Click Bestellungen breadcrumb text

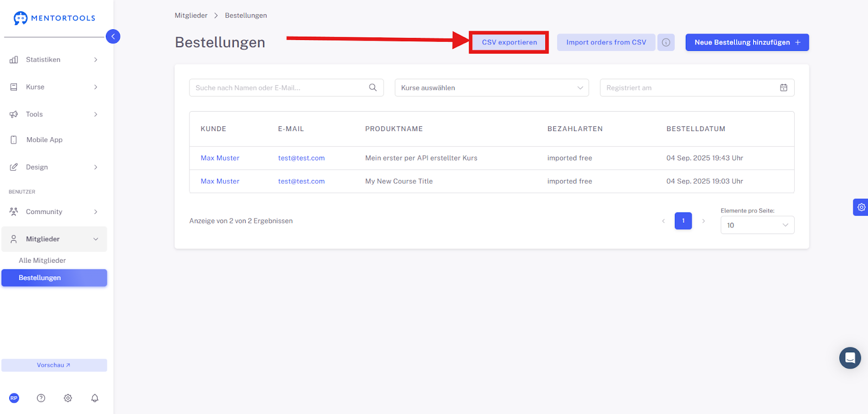point(246,15)
